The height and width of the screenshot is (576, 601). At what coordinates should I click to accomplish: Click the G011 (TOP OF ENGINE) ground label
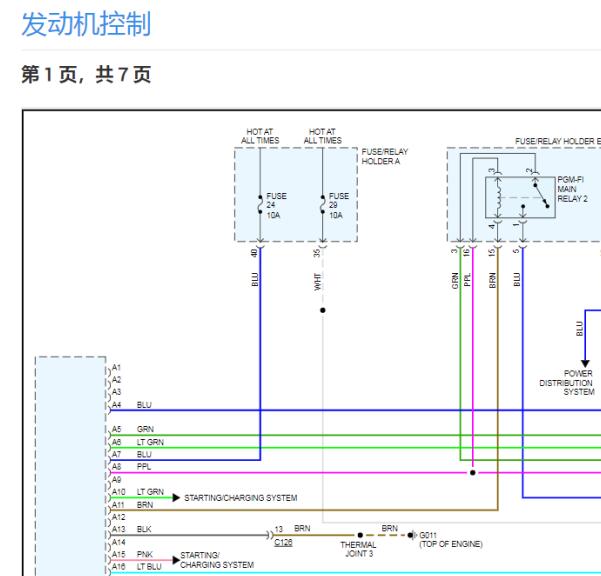tap(451, 540)
